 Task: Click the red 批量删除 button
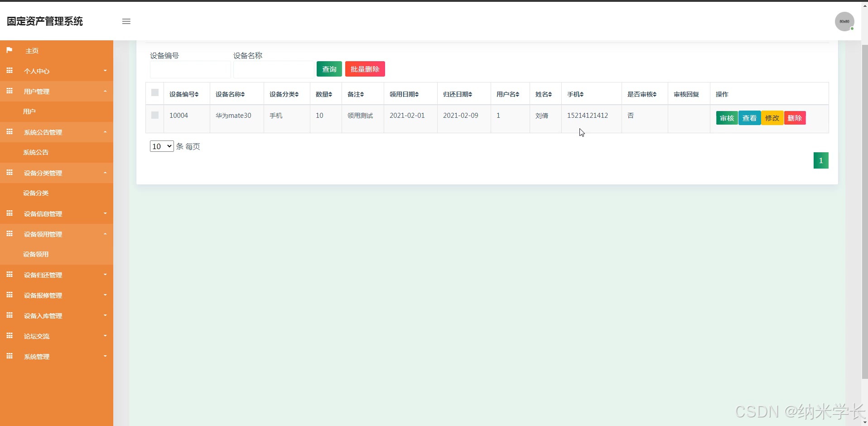point(365,69)
